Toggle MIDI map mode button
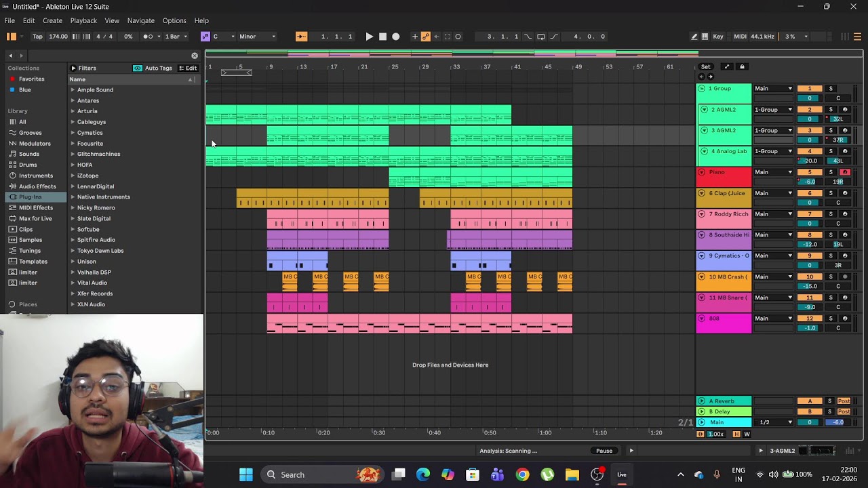Viewport: 868px width, 488px height. coord(740,37)
